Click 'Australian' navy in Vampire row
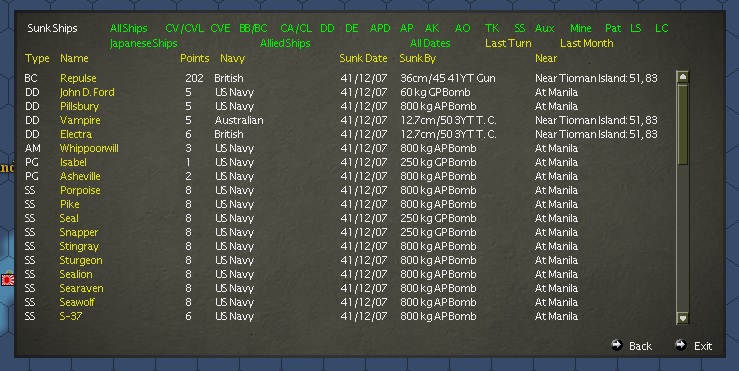Viewport: 739px width, 371px height. [239, 120]
